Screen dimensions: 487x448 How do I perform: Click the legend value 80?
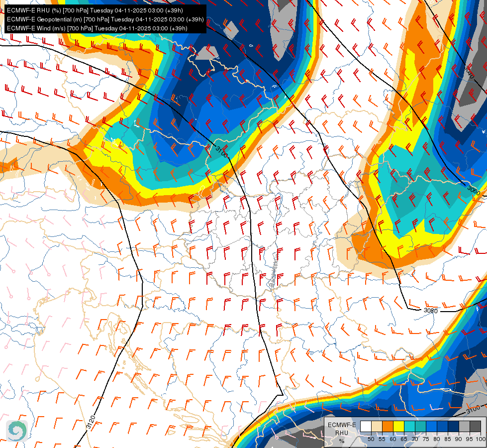437,440
